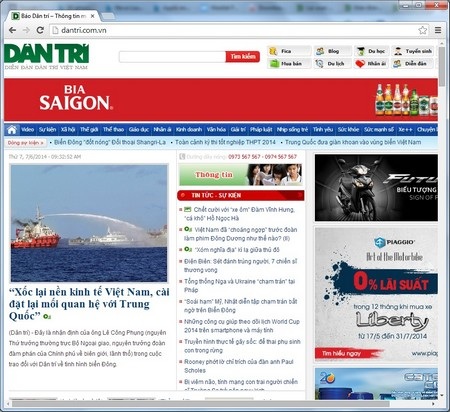The height and width of the screenshot is (412, 450).
Task: Go to the home icon in the navigation bar
Action: tap(12, 130)
